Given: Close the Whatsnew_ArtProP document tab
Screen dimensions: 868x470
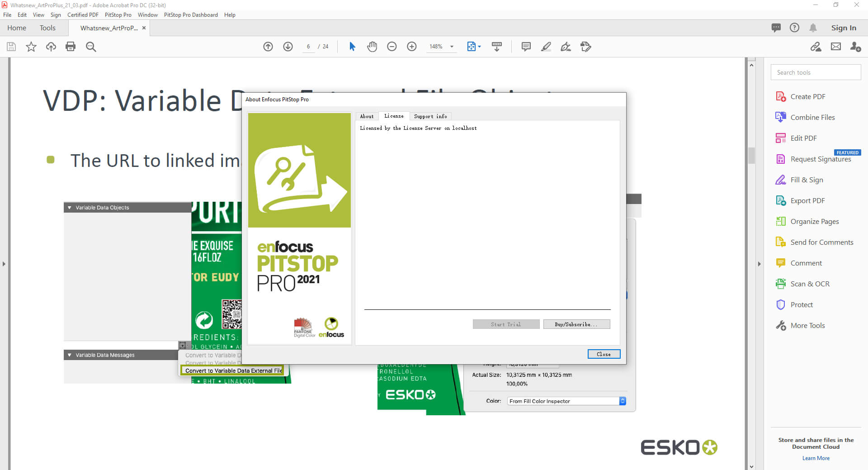Looking at the screenshot, I should point(144,28).
